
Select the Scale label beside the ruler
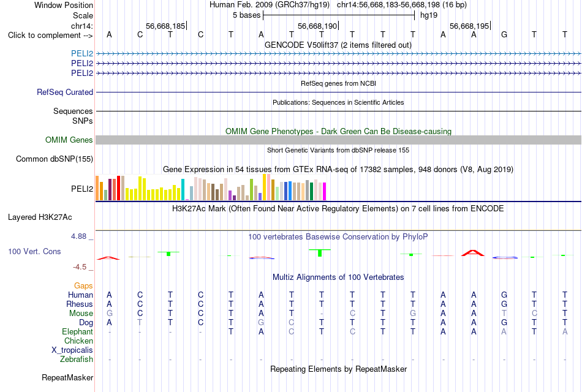tap(83, 15)
